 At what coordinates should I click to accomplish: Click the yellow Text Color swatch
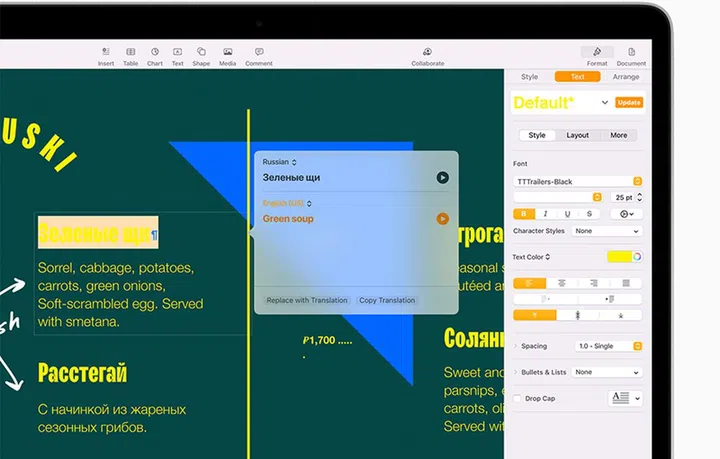(x=619, y=257)
